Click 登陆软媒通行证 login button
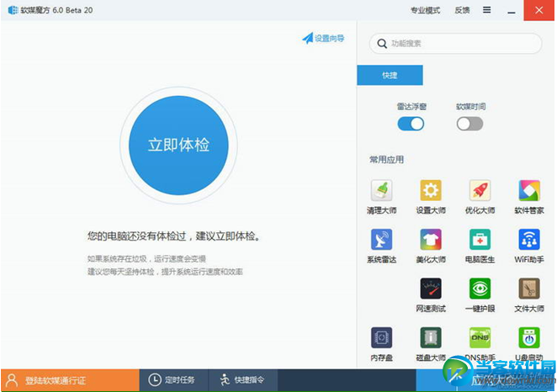Viewport: 557px width, 392px height. click(x=70, y=380)
